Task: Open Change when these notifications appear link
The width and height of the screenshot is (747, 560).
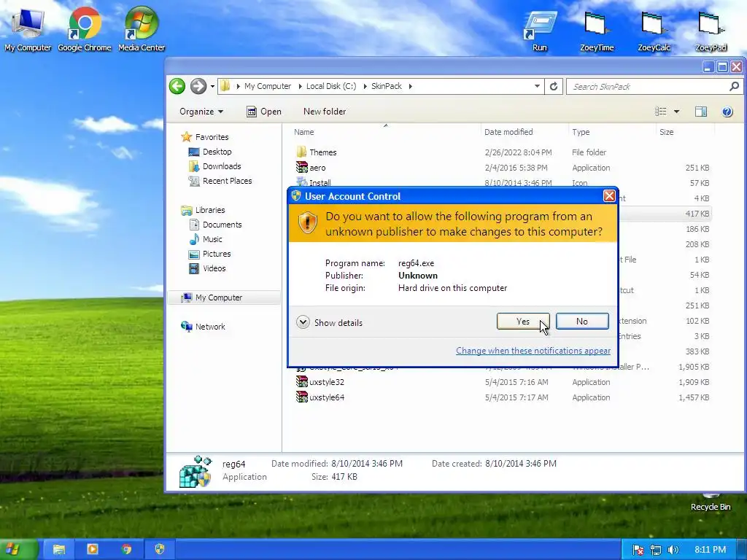Action: (x=533, y=351)
